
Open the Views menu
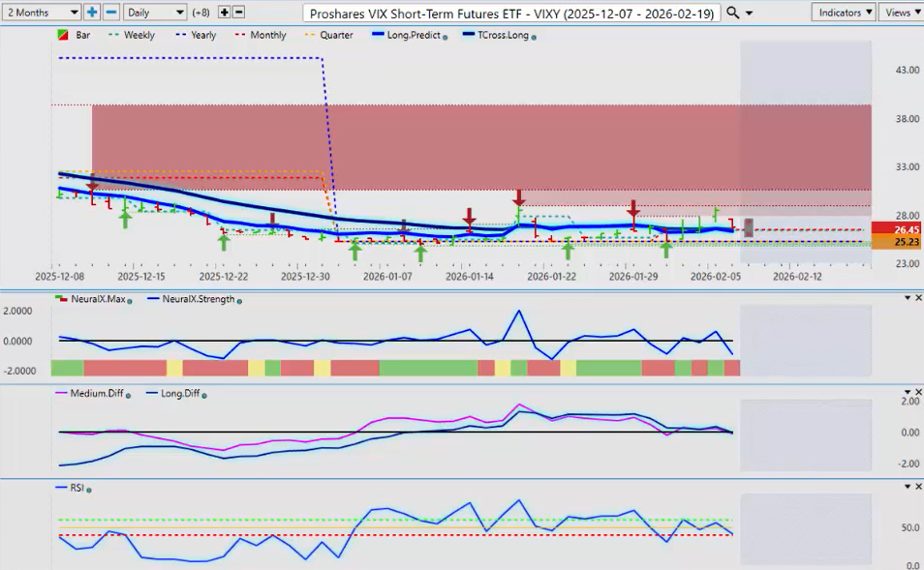(898, 13)
